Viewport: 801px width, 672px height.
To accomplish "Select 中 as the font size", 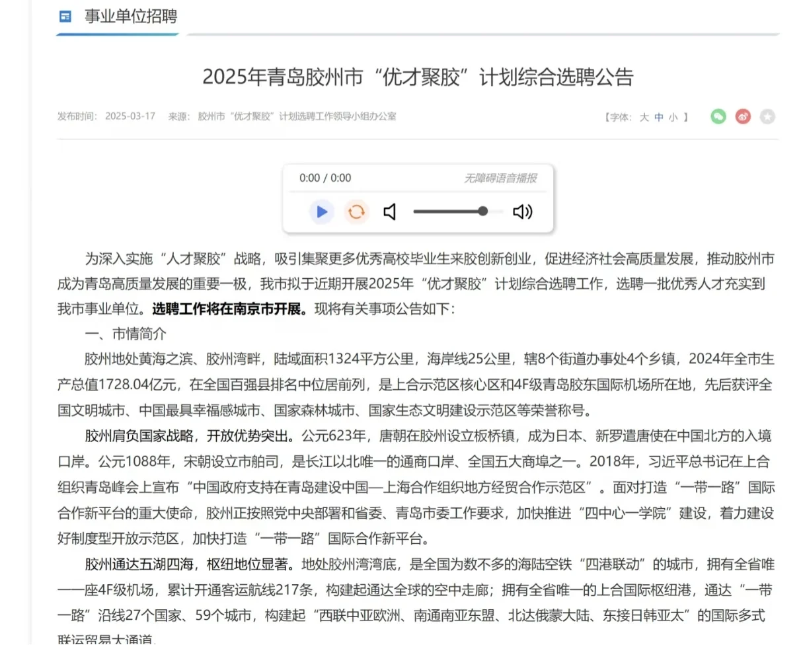I will [659, 117].
